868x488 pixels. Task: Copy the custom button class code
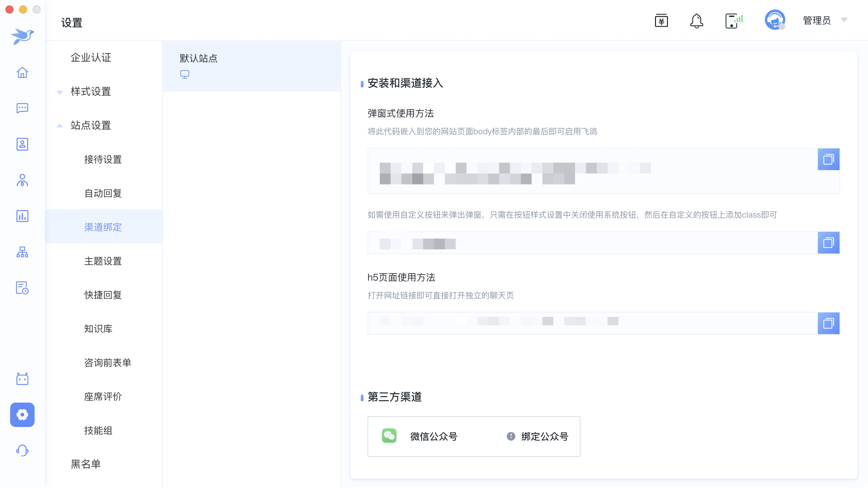tap(828, 243)
